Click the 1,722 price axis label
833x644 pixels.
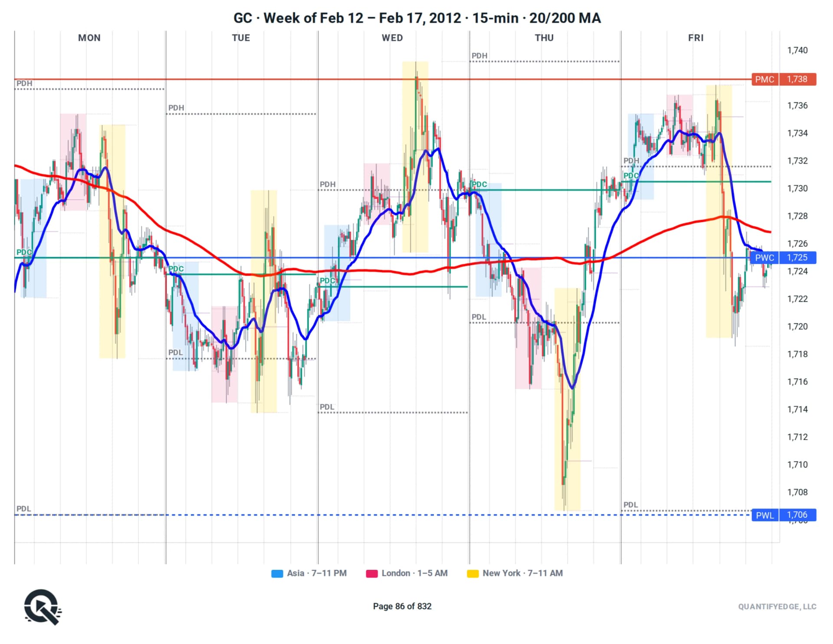click(797, 299)
